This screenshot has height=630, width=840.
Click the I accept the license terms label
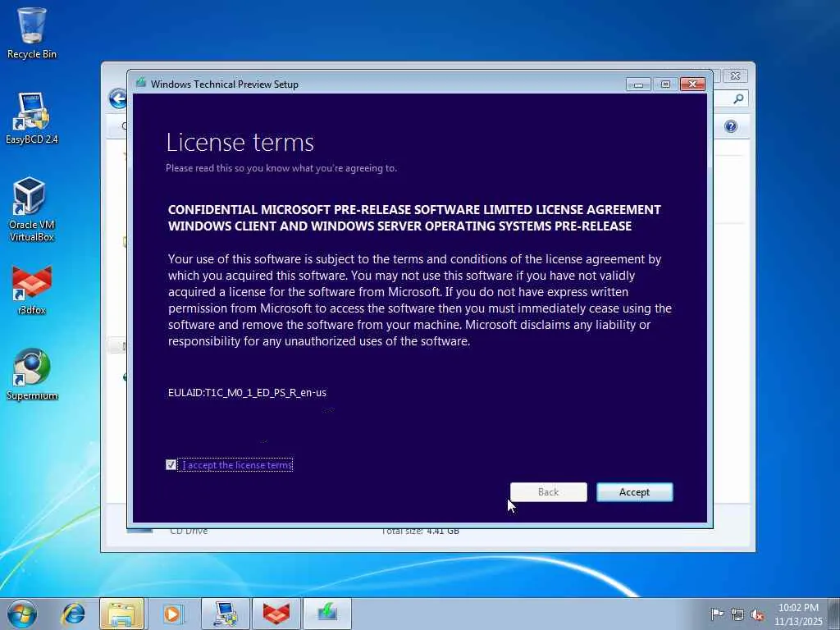point(237,465)
